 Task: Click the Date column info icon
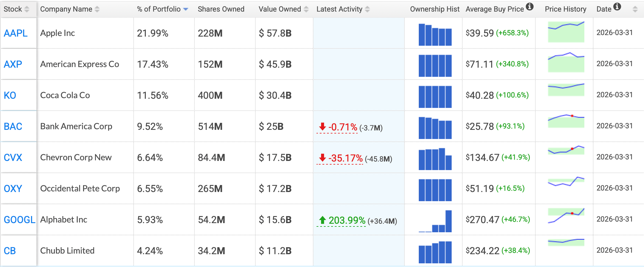point(617,6)
